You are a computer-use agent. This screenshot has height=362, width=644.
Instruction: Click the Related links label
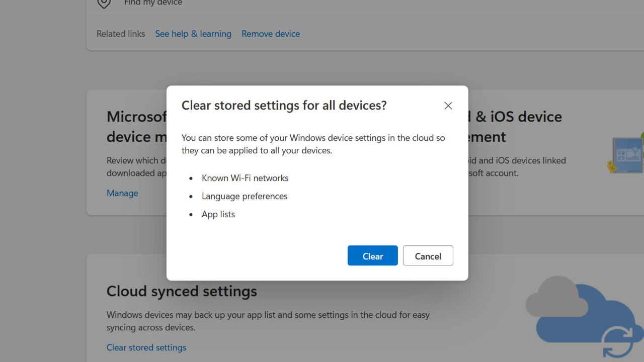pos(121,34)
